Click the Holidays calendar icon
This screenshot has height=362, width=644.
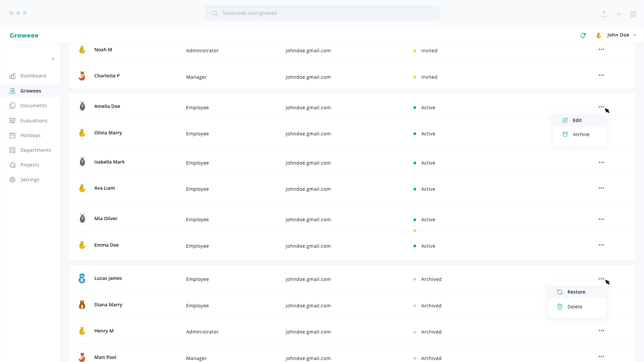pyautogui.click(x=12, y=135)
